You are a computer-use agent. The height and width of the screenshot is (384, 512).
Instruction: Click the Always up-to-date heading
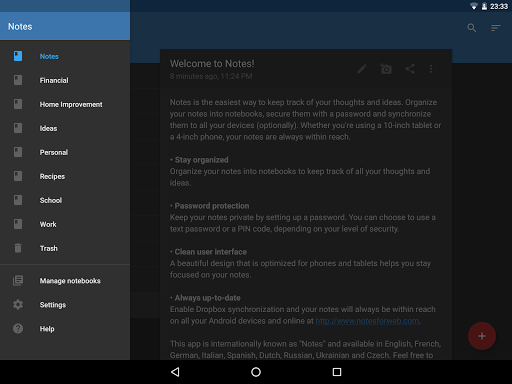coord(207,298)
